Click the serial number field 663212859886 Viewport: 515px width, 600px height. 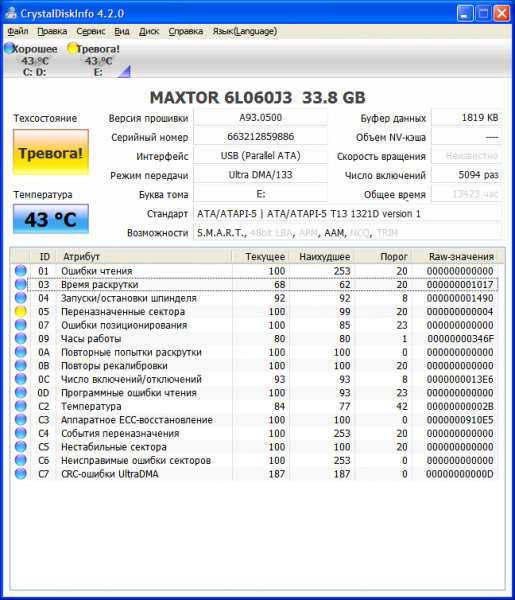pyautogui.click(x=261, y=137)
